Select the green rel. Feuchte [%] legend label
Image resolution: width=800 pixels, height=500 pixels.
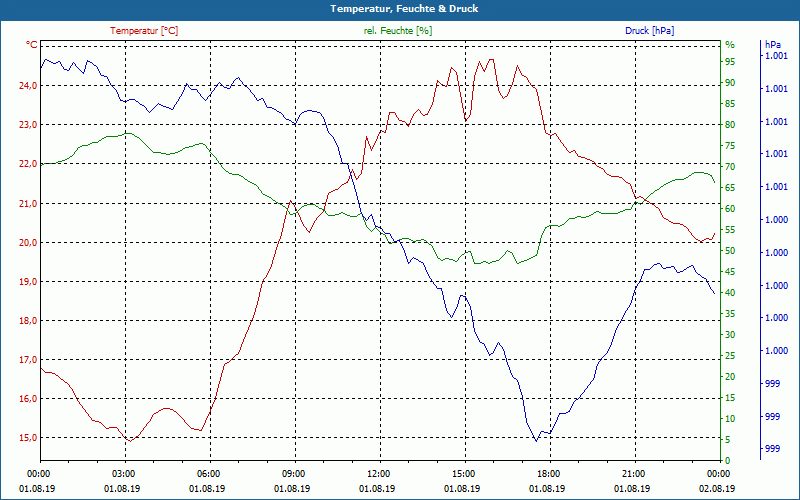pos(398,31)
